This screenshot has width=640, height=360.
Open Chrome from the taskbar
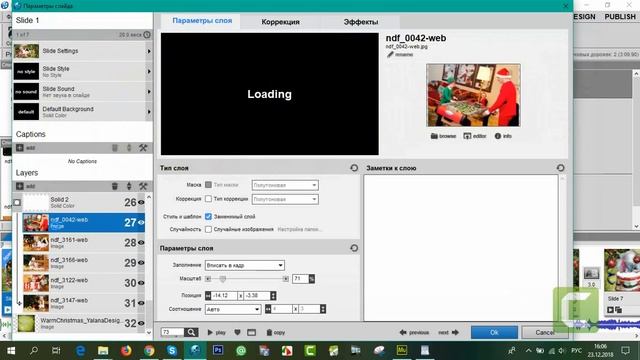[x=149, y=350]
